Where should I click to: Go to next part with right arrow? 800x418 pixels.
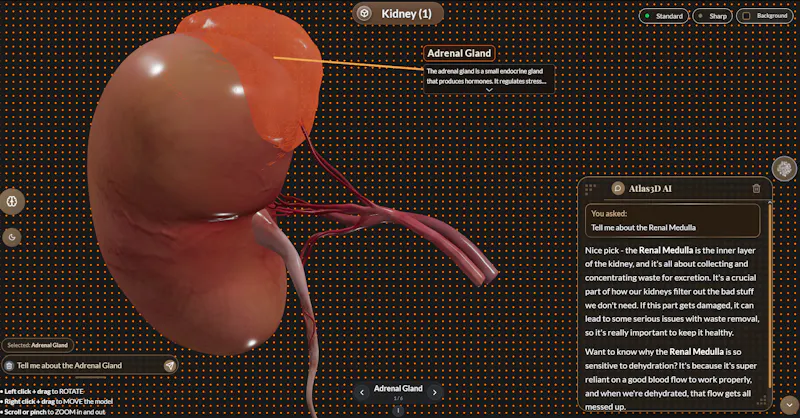tap(434, 392)
